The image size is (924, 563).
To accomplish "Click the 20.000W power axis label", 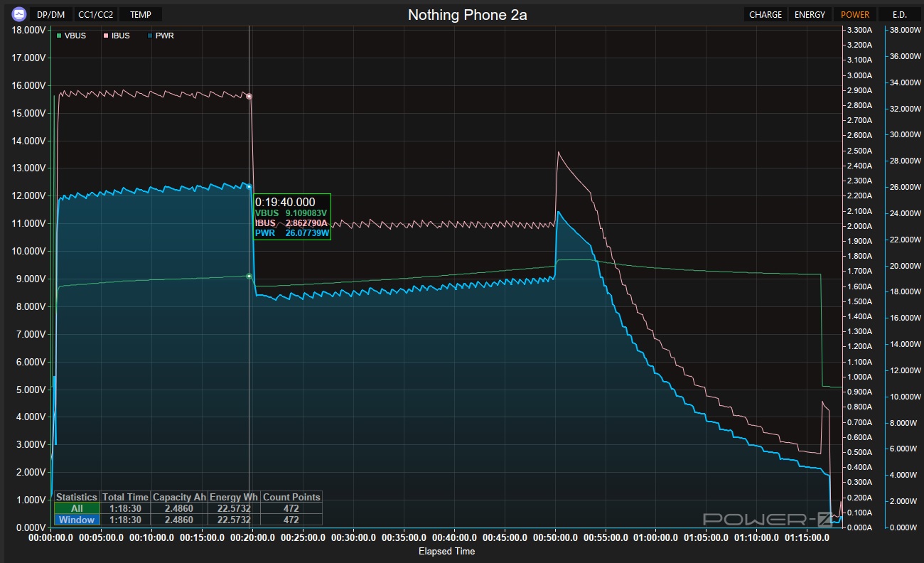I will pyautogui.click(x=905, y=266).
